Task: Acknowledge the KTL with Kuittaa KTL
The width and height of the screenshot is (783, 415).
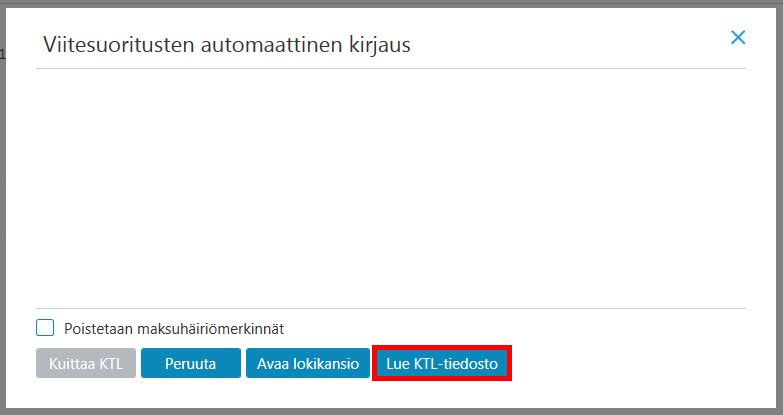Action: tap(86, 363)
